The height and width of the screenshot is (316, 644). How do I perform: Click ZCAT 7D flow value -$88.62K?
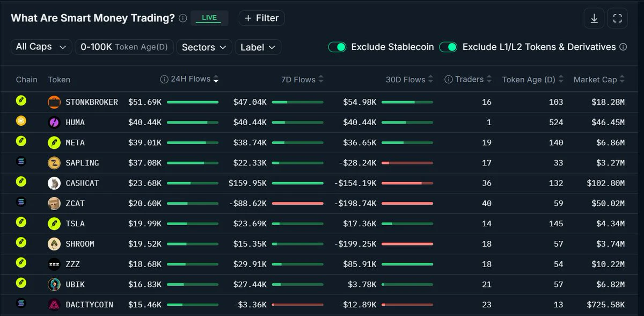pos(247,203)
